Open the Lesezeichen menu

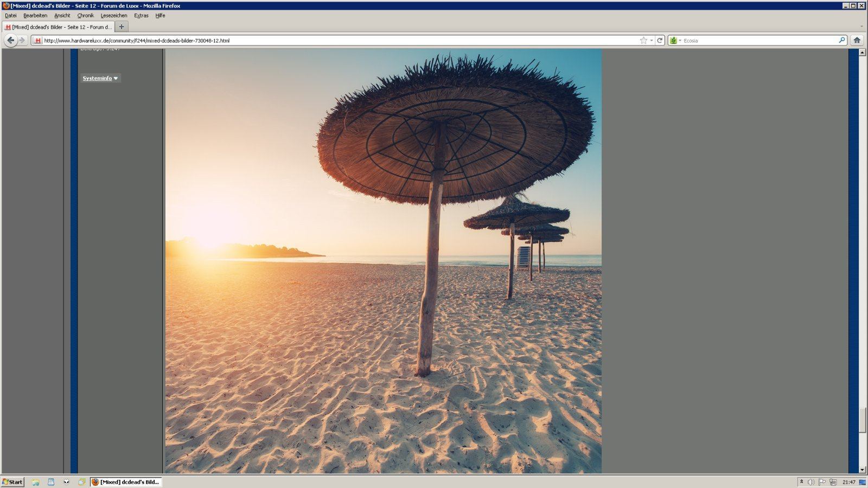click(114, 16)
